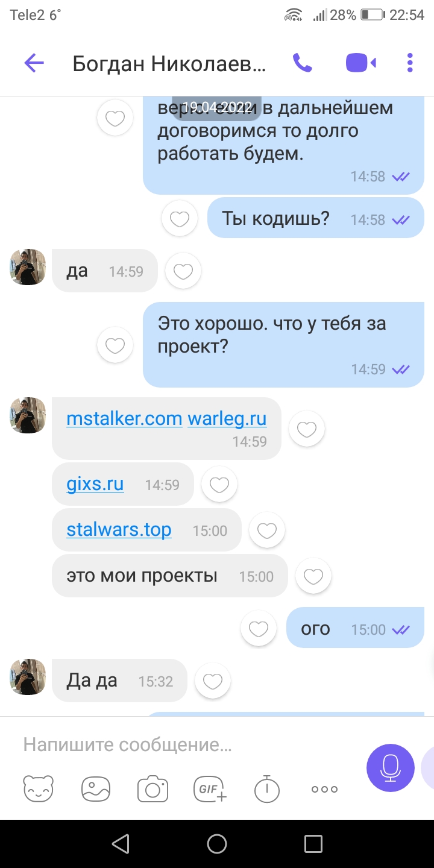The height and width of the screenshot is (868, 434).
Task: Open the Богдан Николаев chat info header
Action: coord(169,63)
